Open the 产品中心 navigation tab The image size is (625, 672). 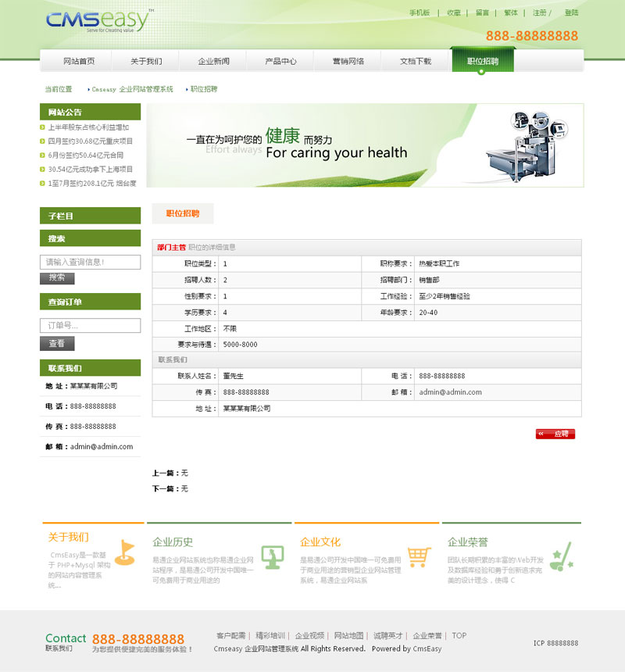[280, 61]
